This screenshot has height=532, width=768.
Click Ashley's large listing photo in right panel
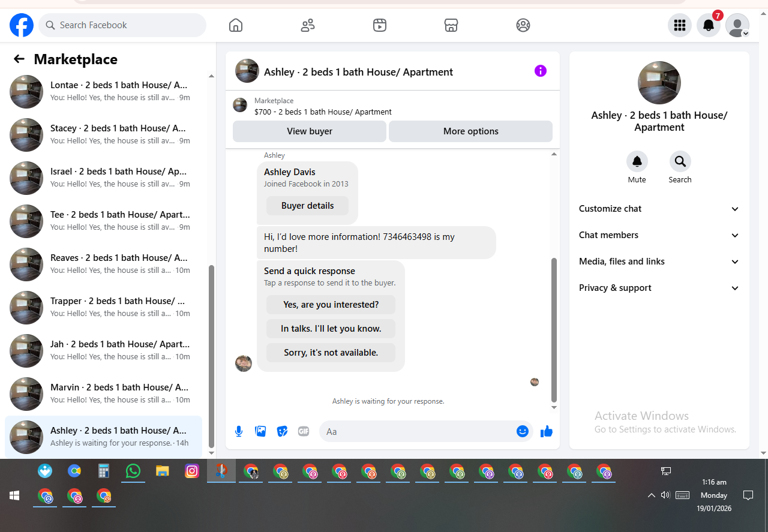click(659, 83)
